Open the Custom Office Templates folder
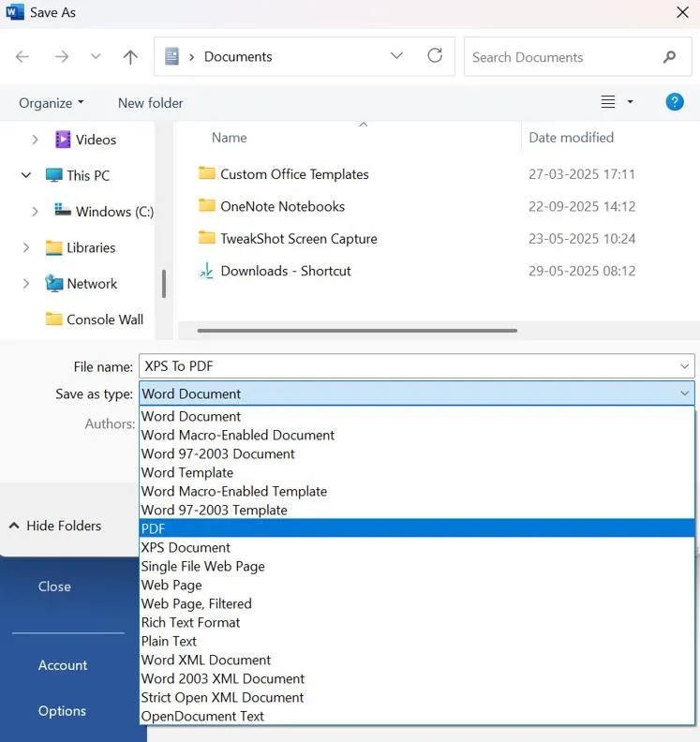700x742 pixels. [294, 174]
